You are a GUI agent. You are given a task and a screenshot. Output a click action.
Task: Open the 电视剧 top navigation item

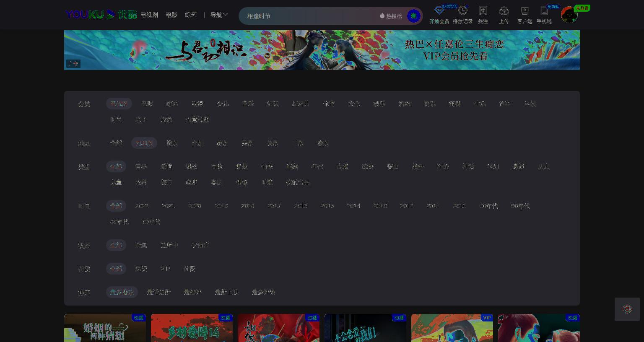(x=149, y=15)
